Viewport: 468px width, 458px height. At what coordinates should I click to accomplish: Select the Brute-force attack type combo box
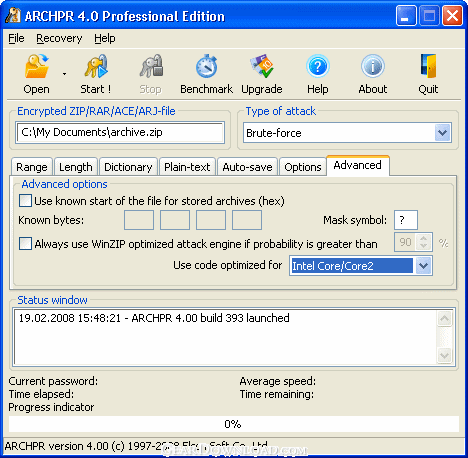(x=347, y=133)
